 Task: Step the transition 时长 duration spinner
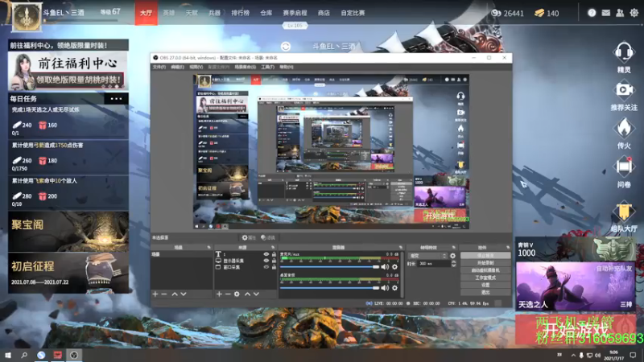[x=454, y=264]
